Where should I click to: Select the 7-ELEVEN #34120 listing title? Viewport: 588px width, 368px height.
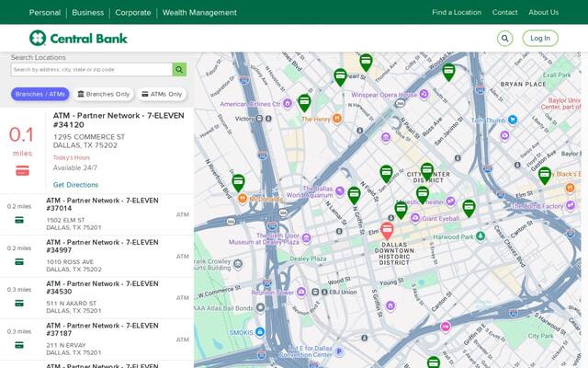pos(119,121)
